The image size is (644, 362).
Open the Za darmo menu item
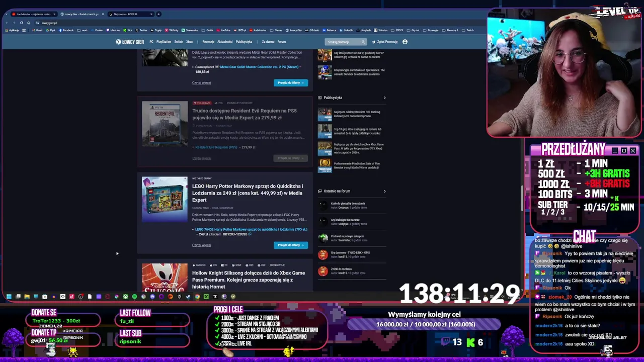268,42
